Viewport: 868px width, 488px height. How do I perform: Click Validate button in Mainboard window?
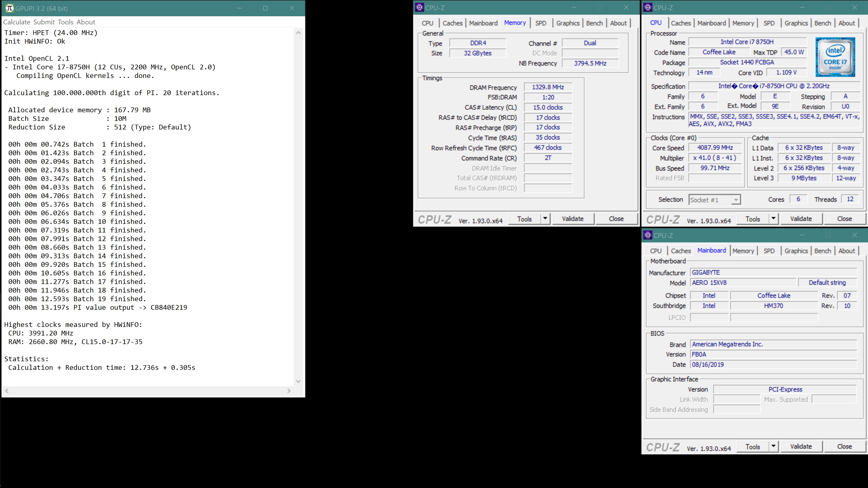801,446
